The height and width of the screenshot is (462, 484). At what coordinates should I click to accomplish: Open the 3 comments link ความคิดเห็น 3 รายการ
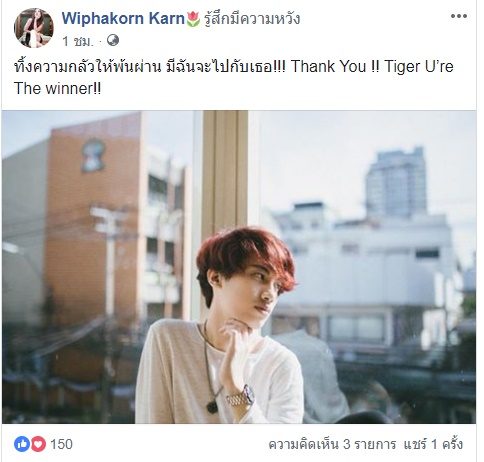(332, 444)
